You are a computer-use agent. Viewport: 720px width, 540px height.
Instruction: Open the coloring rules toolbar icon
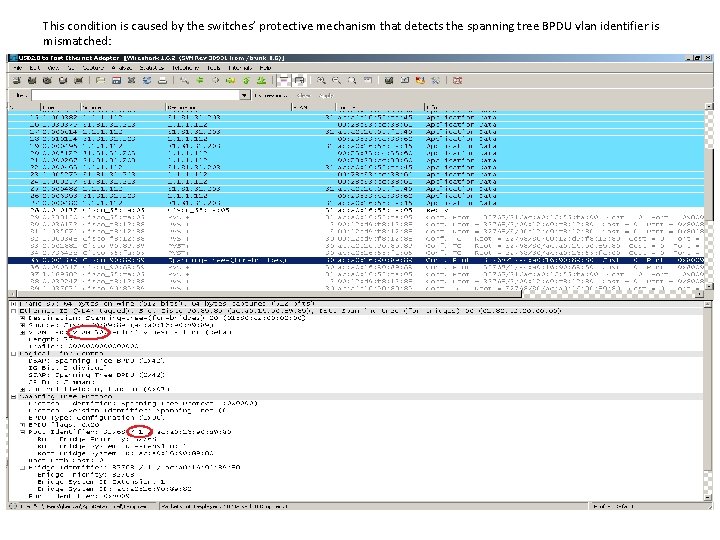click(420, 80)
